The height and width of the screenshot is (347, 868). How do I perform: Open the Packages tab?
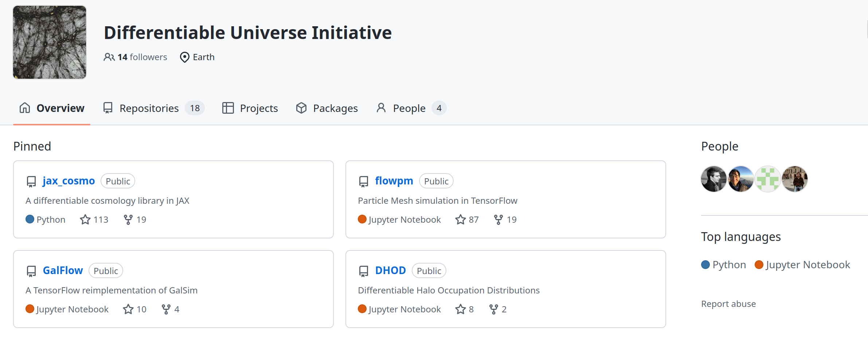327,108
